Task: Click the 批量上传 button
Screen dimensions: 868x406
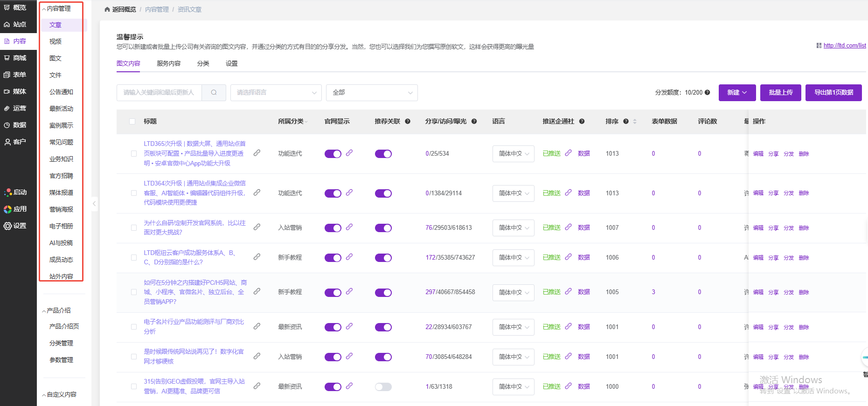Action: (x=780, y=93)
